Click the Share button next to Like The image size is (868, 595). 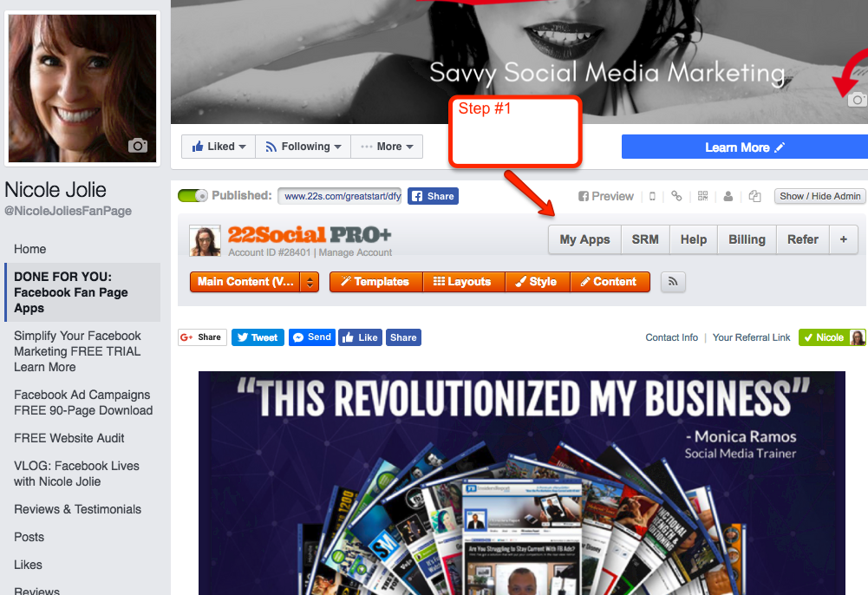403,337
